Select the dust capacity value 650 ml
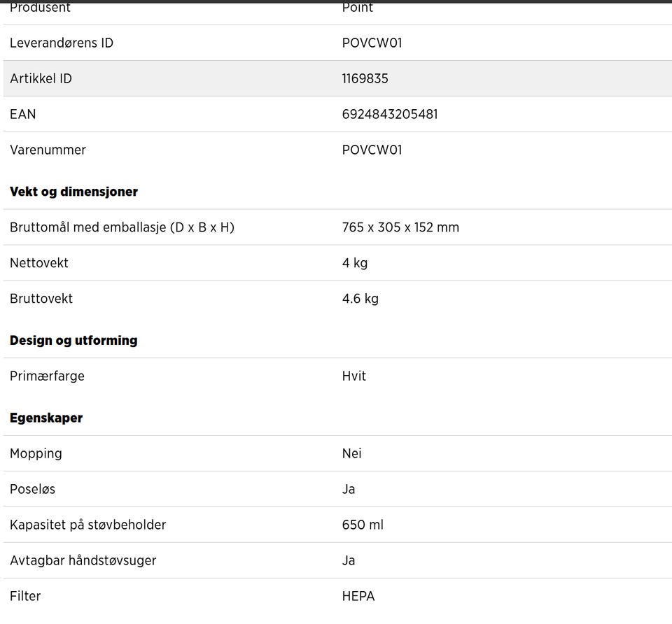 click(363, 525)
